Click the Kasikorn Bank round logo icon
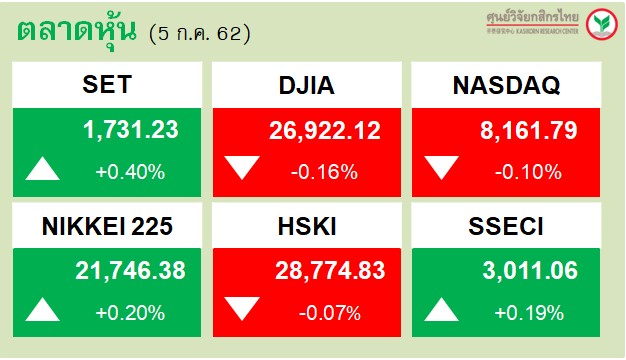Viewport: 626px width, 360px height. pyautogui.click(x=602, y=24)
